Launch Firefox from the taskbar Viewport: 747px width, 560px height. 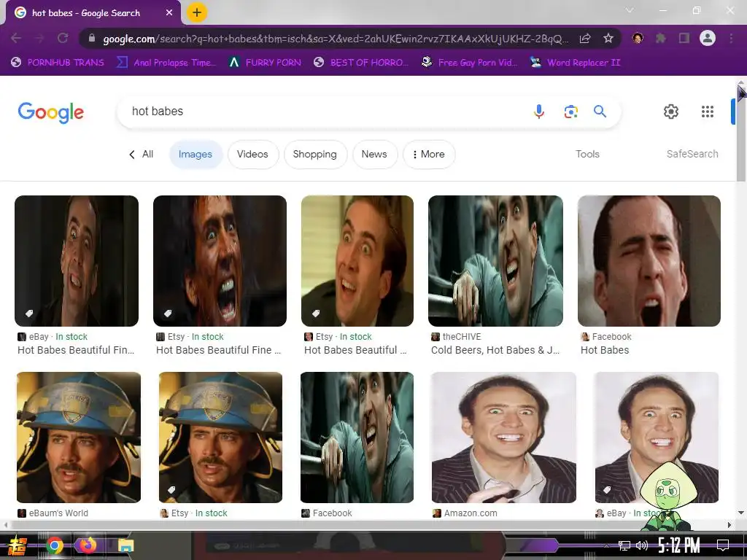point(88,545)
